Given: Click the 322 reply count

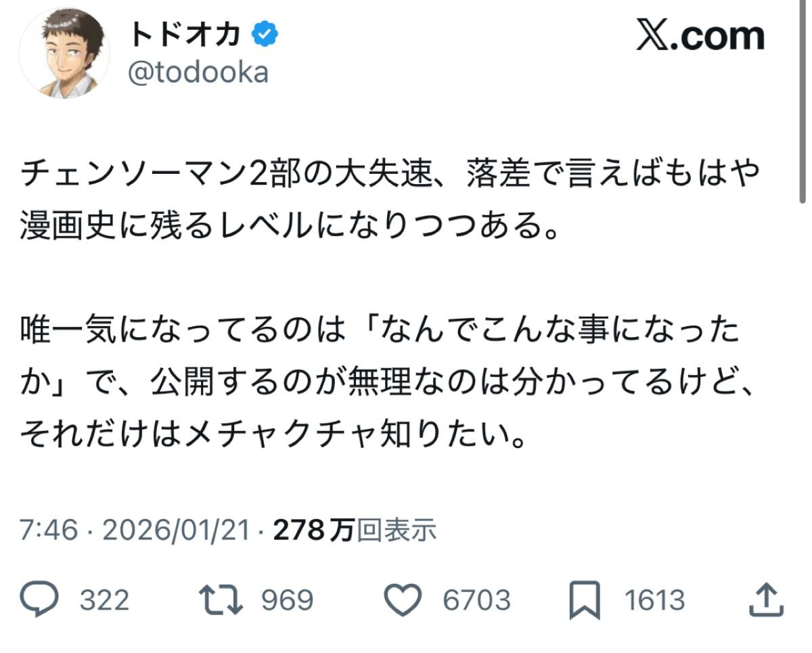Looking at the screenshot, I should (104, 600).
